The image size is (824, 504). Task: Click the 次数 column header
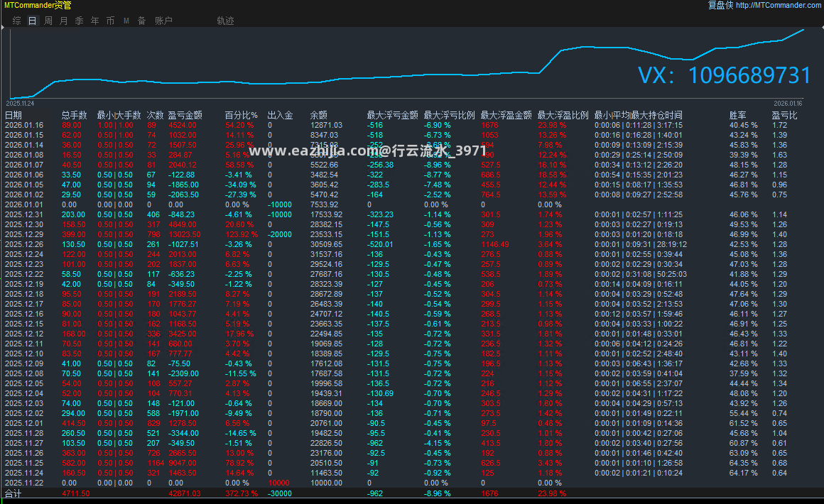click(155, 115)
